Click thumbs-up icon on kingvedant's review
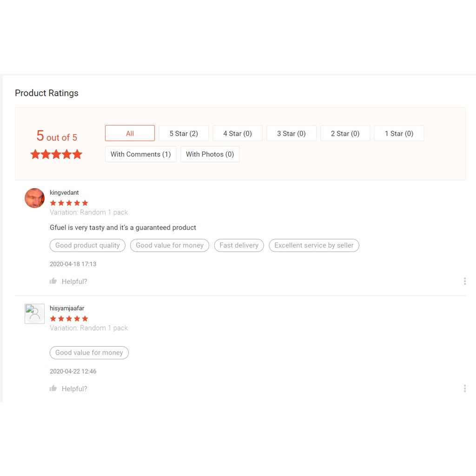Screen dimensions: 476x476 pyautogui.click(x=53, y=281)
